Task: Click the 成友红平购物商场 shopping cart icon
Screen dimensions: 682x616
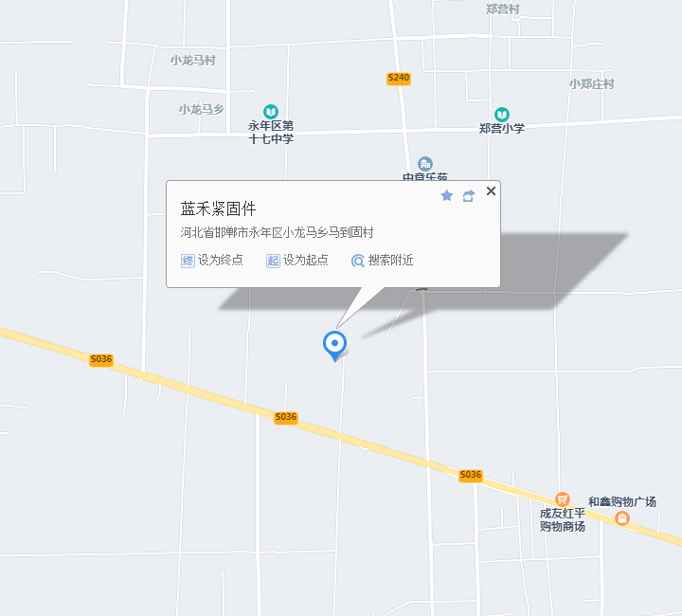Action: [x=563, y=499]
